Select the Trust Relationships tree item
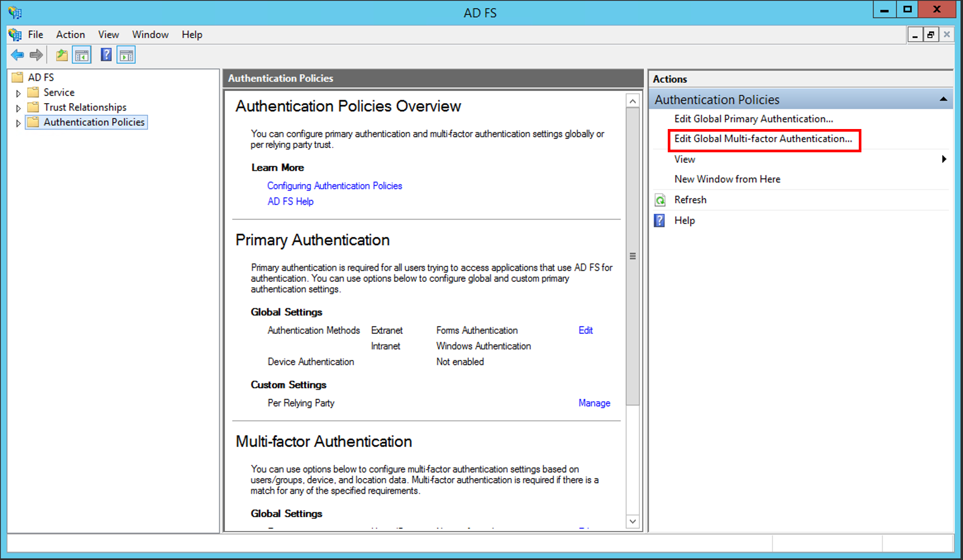 tap(85, 107)
